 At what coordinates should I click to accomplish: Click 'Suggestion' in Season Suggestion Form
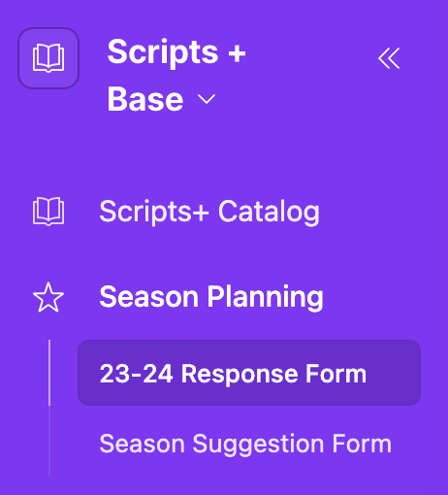258,445
